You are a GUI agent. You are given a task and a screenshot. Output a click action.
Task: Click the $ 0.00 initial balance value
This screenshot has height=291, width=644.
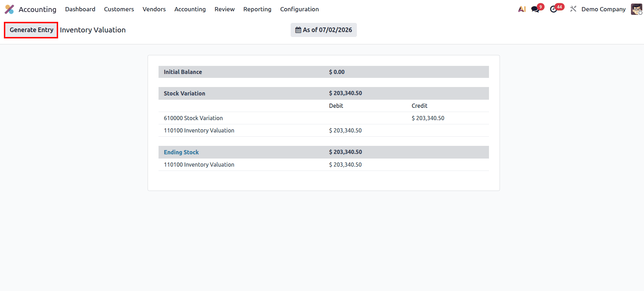click(x=337, y=72)
